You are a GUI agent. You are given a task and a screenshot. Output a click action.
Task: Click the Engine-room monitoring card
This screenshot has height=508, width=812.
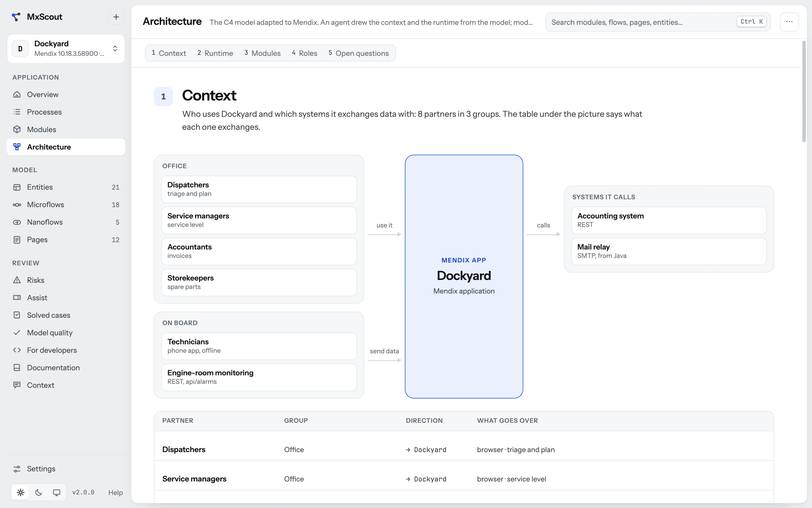point(259,377)
